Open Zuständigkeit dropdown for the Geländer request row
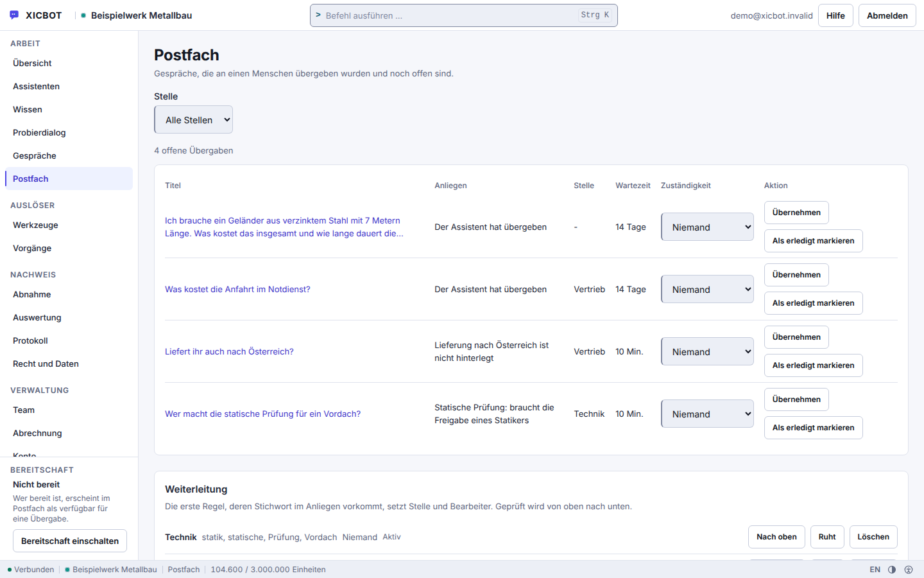The image size is (924, 578). (x=707, y=227)
